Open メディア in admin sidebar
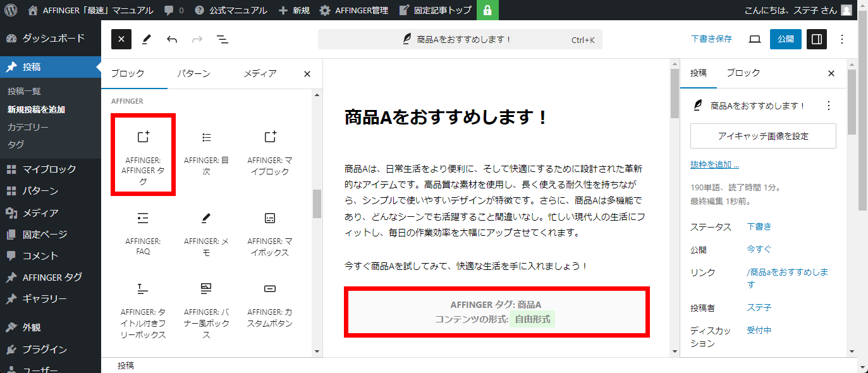This screenshot has height=373, width=868. (x=51, y=212)
